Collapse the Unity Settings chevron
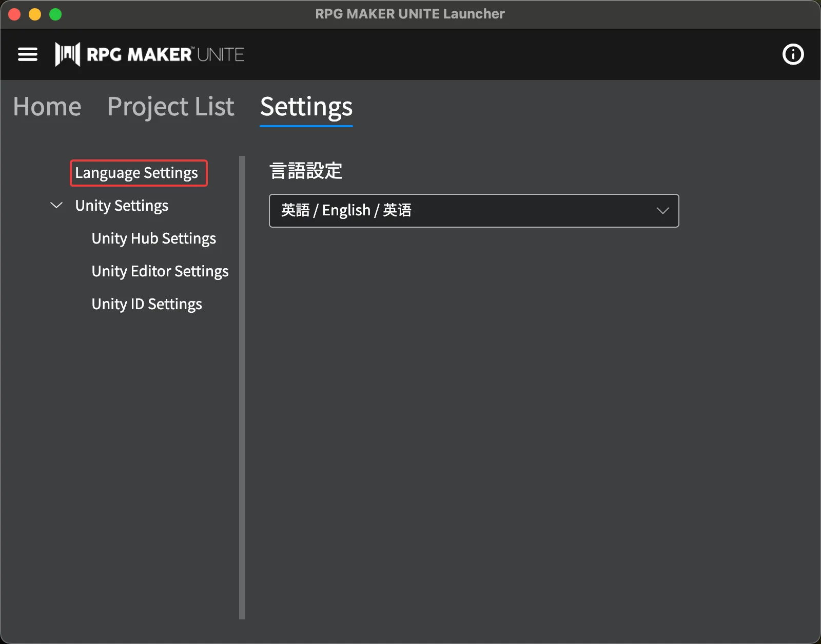This screenshot has height=644, width=821. (56, 205)
